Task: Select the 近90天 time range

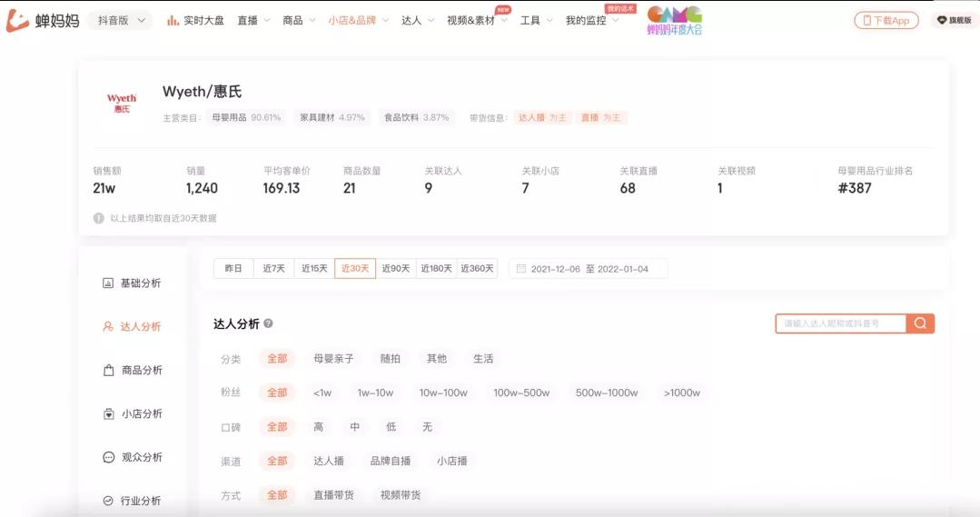Action: pyautogui.click(x=396, y=268)
